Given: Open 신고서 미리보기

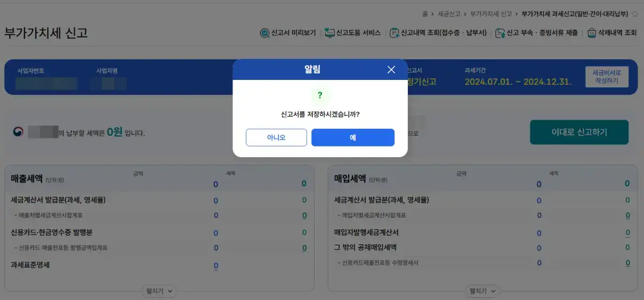Looking at the screenshot, I should click(288, 33).
